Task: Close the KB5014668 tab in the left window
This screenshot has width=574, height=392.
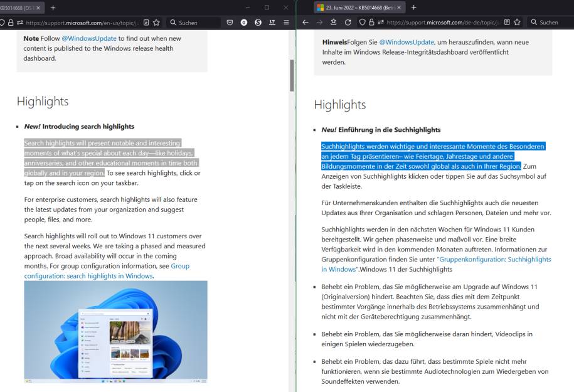Action: pyautogui.click(x=38, y=8)
